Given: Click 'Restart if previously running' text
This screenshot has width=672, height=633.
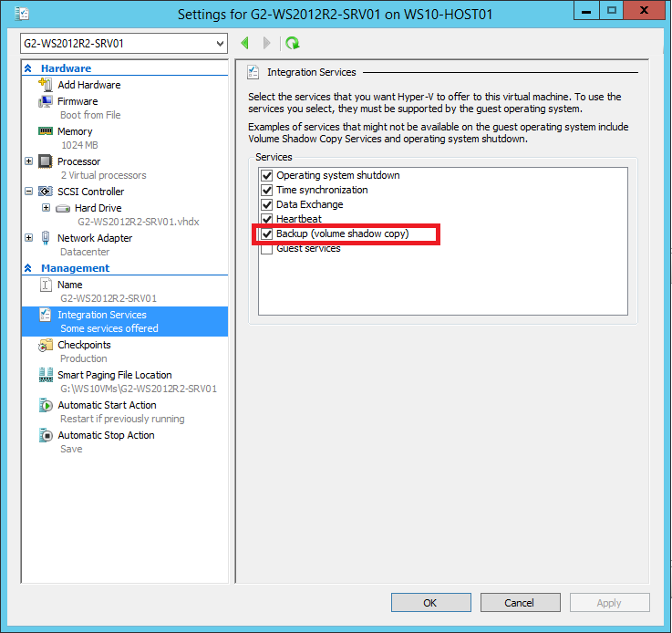Looking at the screenshot, I should click(122, 419).
